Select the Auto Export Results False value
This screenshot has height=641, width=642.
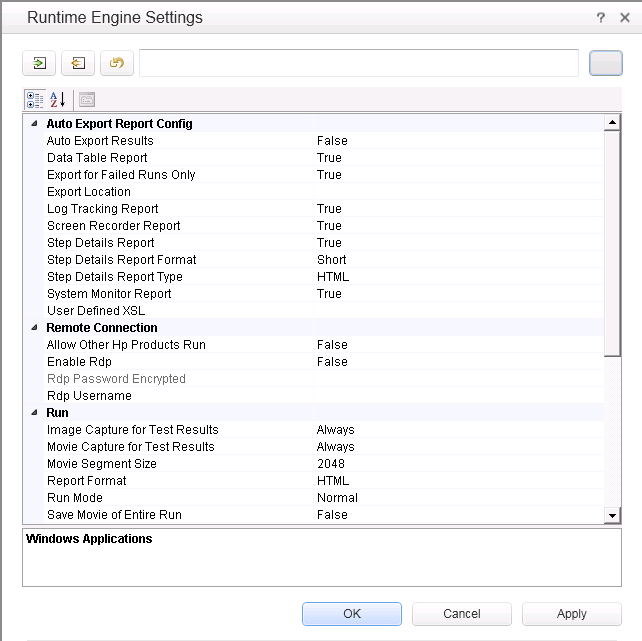tap(332, 141)
